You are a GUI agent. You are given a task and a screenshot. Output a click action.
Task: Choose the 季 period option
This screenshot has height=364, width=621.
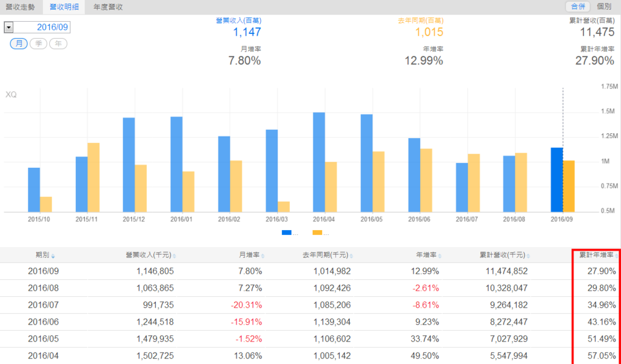coord(38,44)
